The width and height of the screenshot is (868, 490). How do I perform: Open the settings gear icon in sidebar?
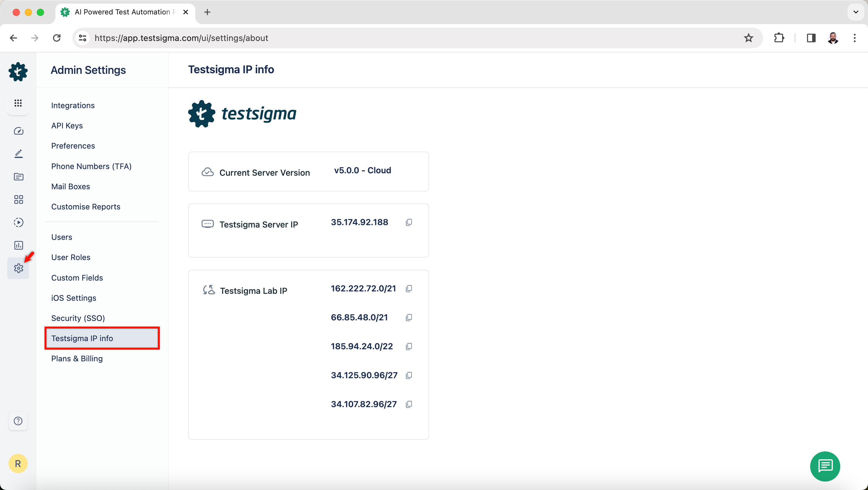point(18,268)
